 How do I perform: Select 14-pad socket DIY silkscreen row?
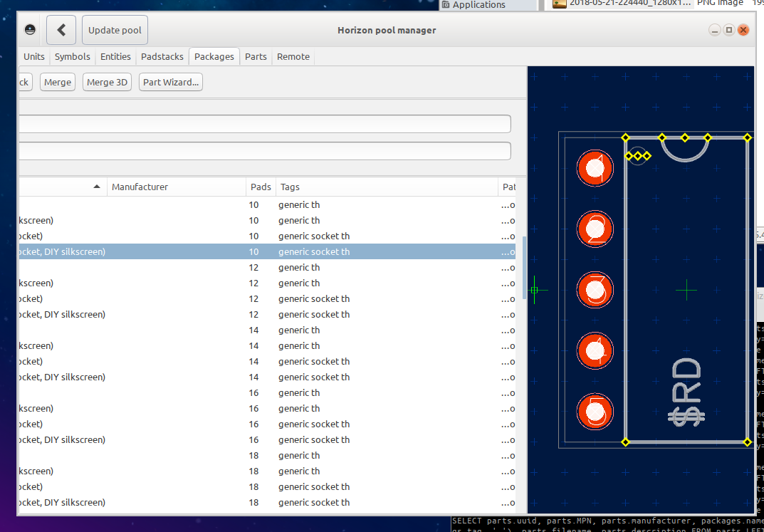pyautogui.click(x=267, y=377)
